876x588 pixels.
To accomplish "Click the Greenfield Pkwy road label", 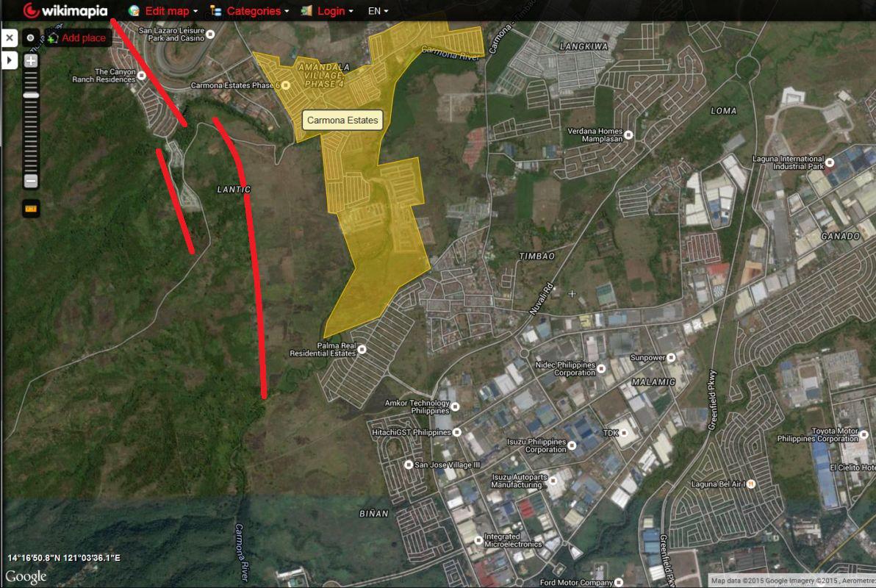I will point(712,400).
